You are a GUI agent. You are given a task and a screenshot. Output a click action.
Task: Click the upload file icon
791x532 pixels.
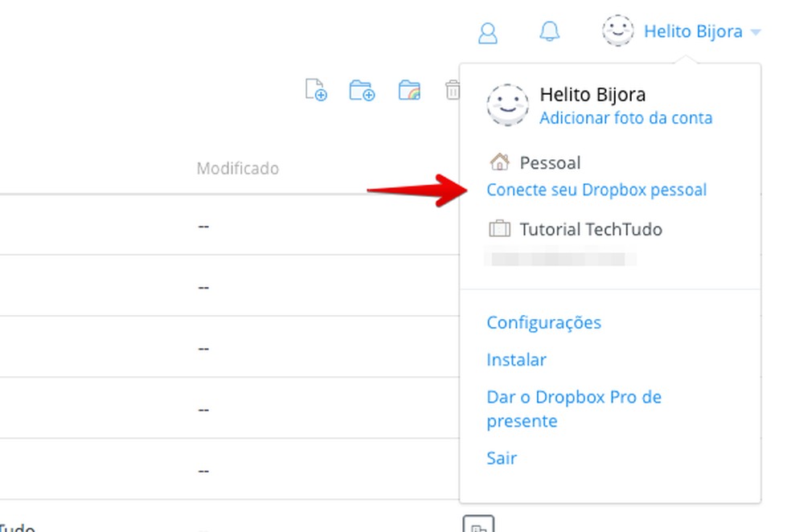(316, 90)
